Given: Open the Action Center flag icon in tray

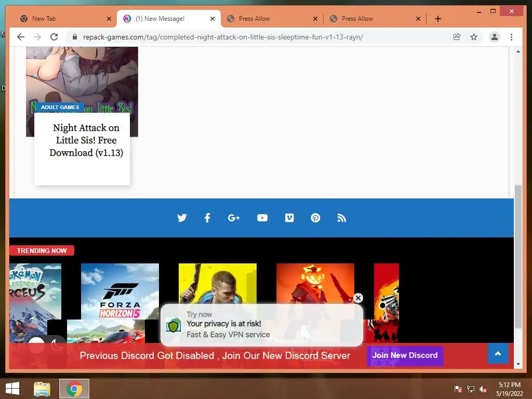Looking at the screenshot, I should click(458, 389).
